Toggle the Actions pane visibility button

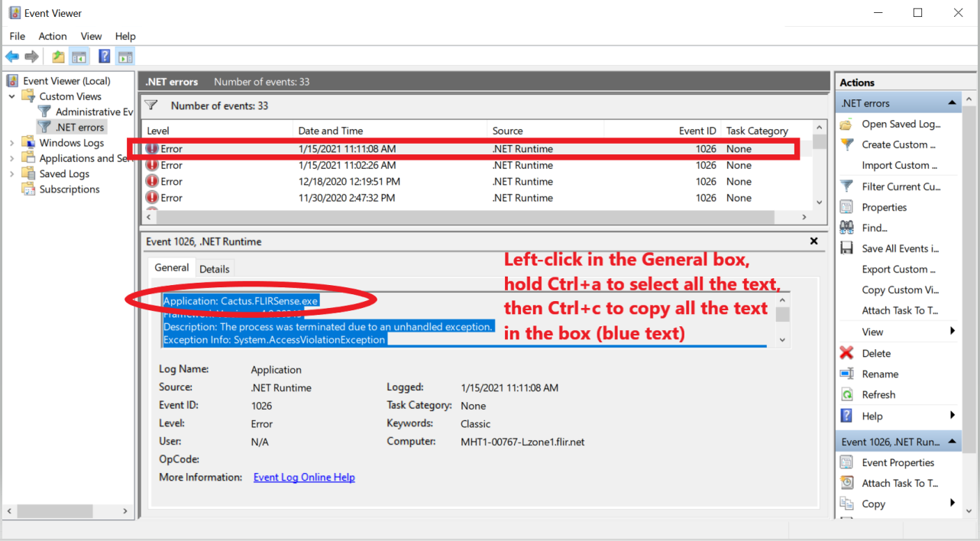[125, 56]
